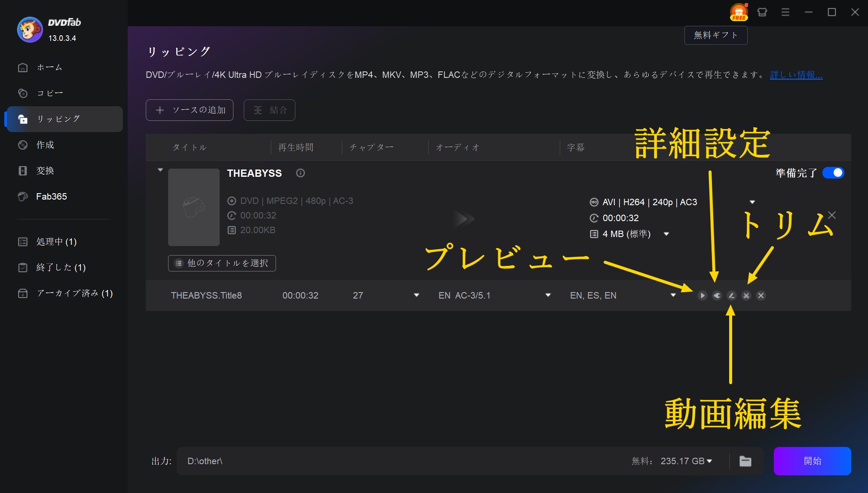The height and width of the screenshot is (493, 868).
Task: Expand the chapter dropdown showing 27
Action: point(416,295)
